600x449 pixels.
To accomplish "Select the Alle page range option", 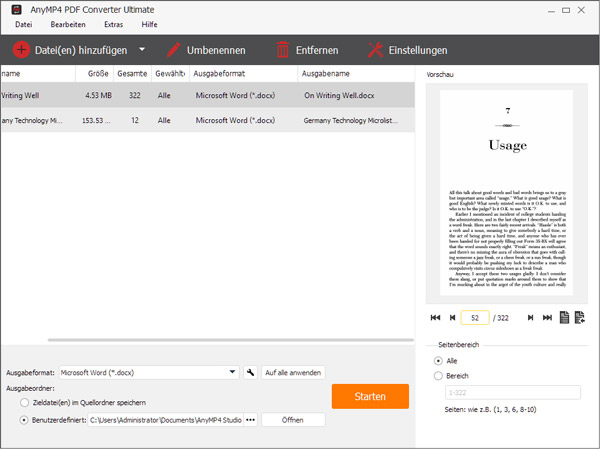I will tap(438, 361).
